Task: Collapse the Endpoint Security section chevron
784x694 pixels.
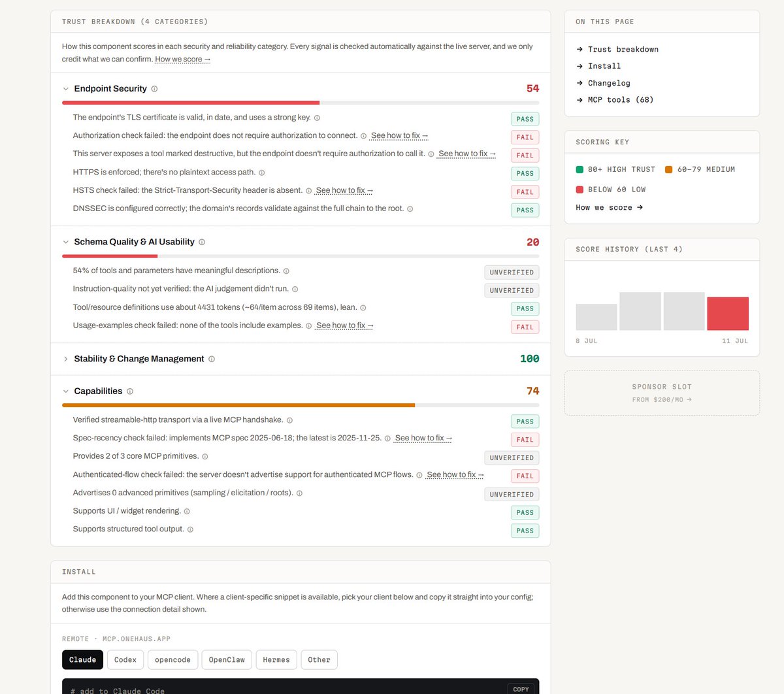Action: (65, 89)
